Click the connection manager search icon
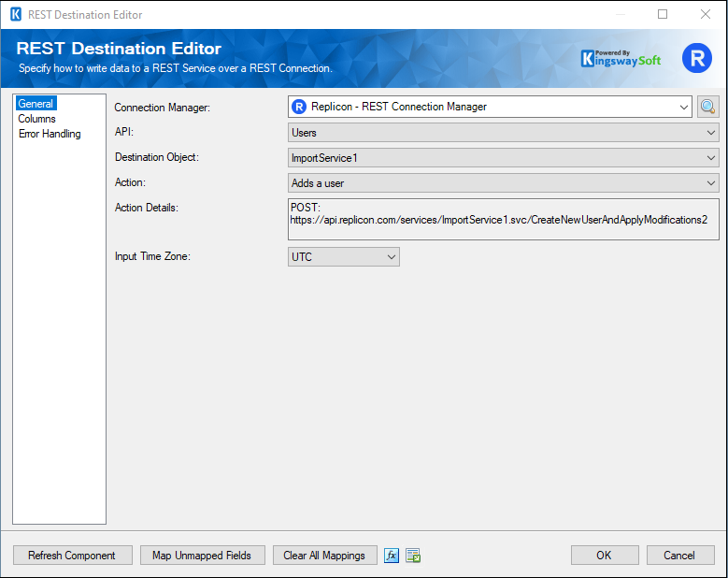Screen dimensions: 728x578 pyautogui.click(x=707, y=107)
